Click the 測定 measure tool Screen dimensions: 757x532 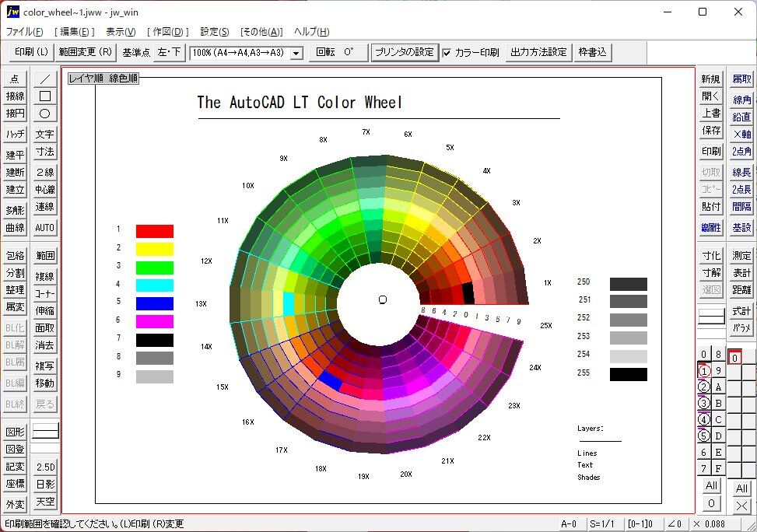coord(741,256)
